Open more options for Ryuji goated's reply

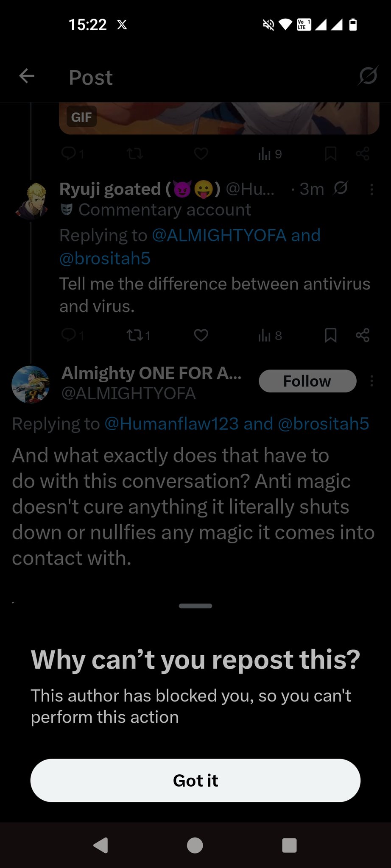tap(371, 189)
